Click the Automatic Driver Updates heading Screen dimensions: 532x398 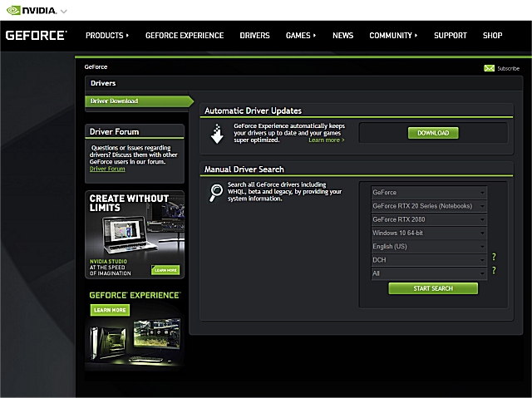point(253,111)
